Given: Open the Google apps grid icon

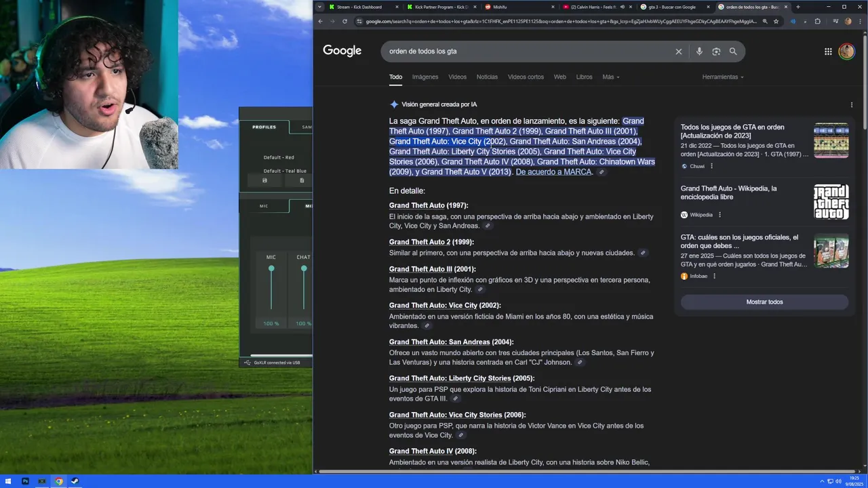Looking at the screenshot, I should (828, 52).
